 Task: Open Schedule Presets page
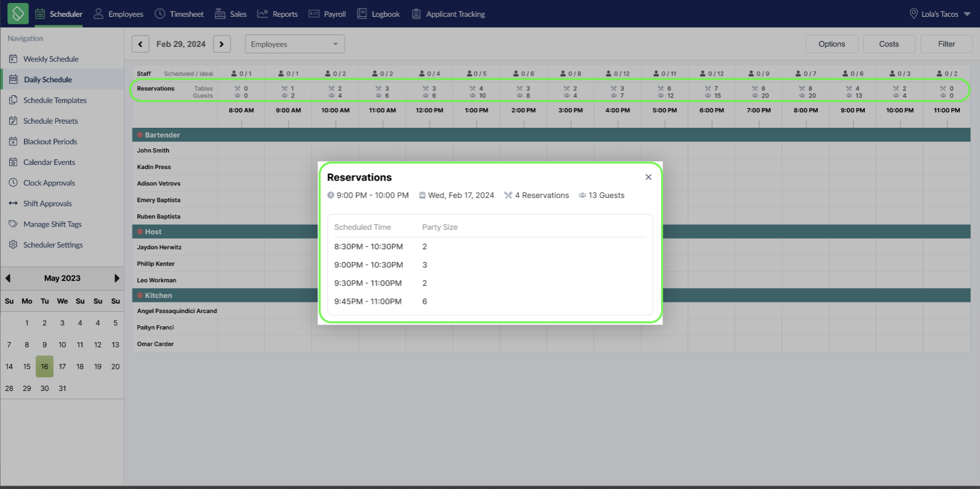pyautogui.click(x=51, y=121)
